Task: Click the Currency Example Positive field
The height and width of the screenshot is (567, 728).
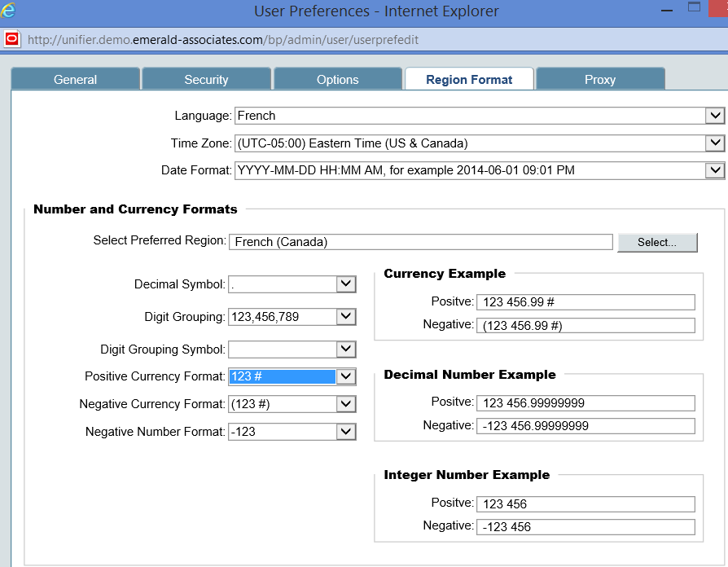Action: (585, 302)
